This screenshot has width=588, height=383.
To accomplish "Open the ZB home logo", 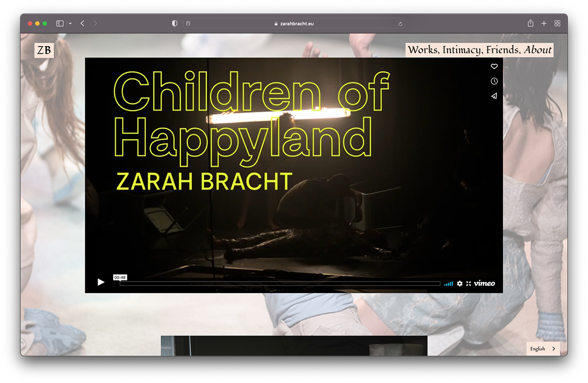I will point(44,51).
